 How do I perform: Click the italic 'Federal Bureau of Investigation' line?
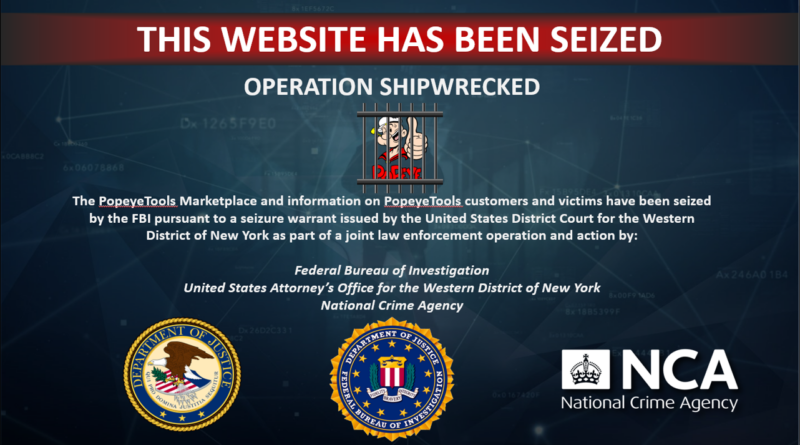click(392, 270)
